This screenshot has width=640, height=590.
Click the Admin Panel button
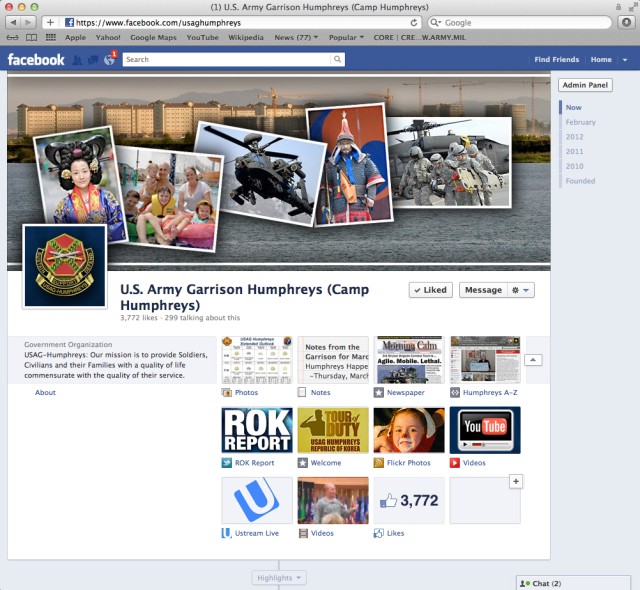(585, 85)
